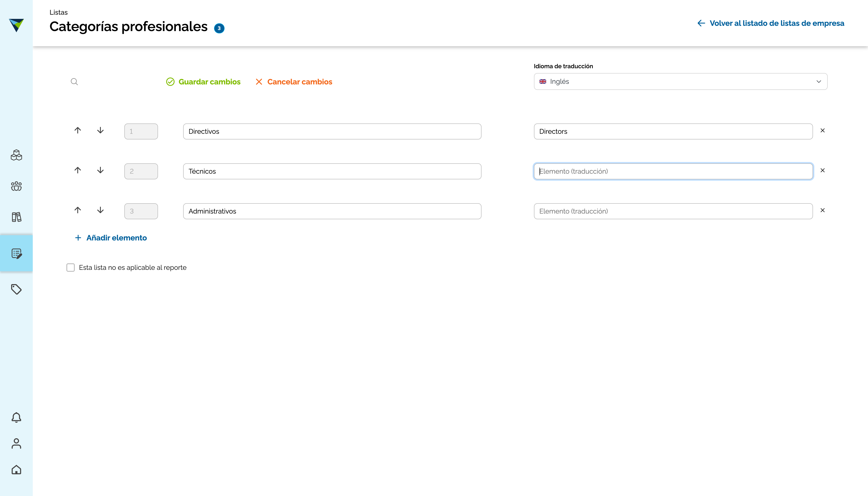Move Directivos row down with arrow

pyautogui.click(x=100, y=130)
